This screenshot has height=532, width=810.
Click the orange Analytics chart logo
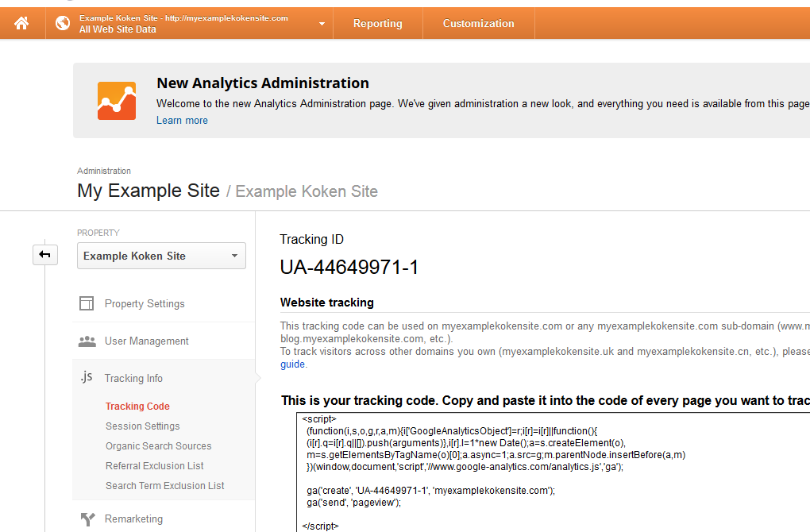coord(117,101)
